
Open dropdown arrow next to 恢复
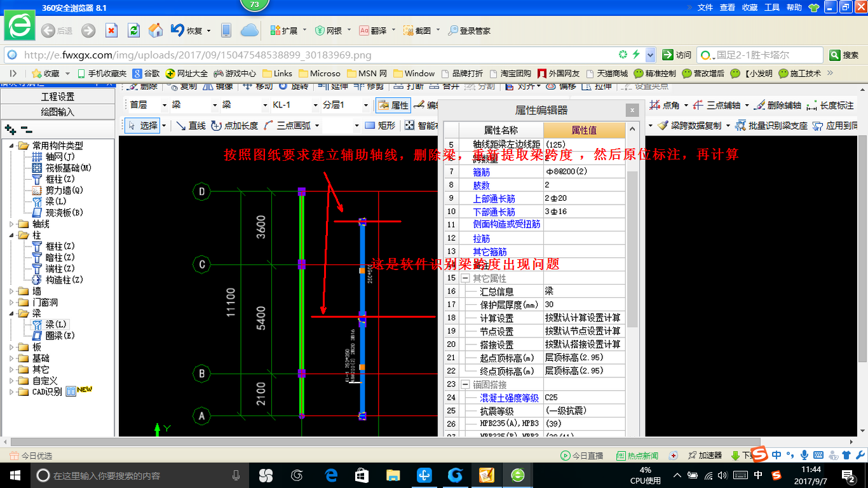[209, 30]
